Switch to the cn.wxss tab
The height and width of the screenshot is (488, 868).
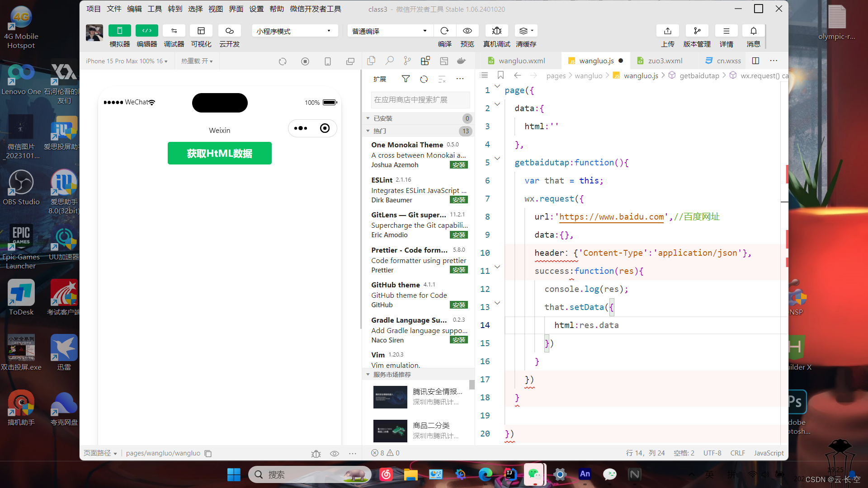[722, 61]
